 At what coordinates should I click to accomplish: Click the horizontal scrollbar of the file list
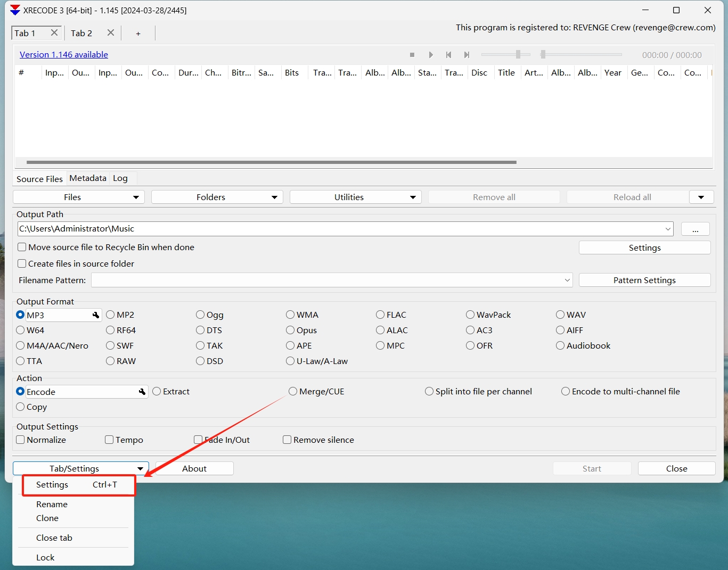(x=272, y=162)
